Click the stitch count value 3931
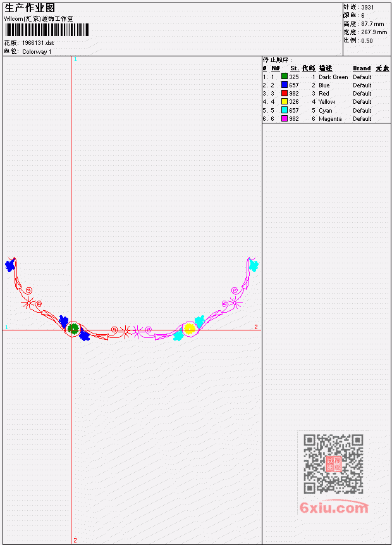The width and height of the screenshot is (392, 545). point(367,7)
